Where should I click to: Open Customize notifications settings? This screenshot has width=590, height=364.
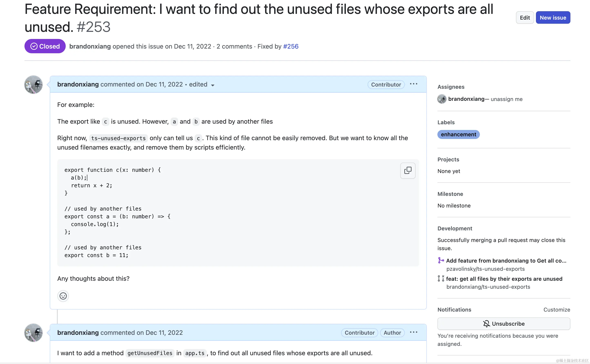click(557, 310)
